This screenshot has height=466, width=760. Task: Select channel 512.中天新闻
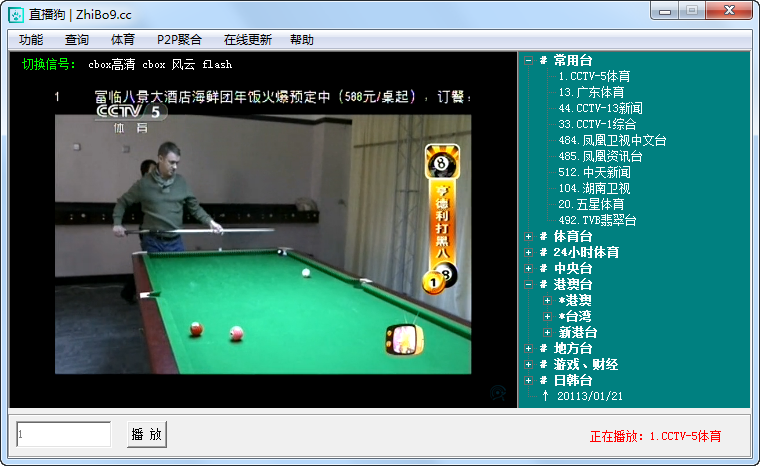pos(594,173)
